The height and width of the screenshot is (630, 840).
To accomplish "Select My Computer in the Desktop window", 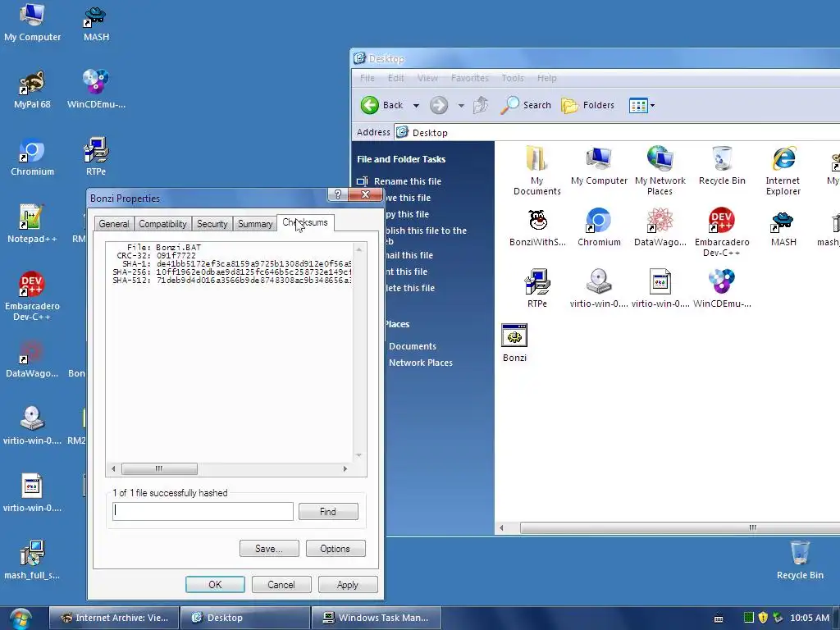I will click(599, 166).
